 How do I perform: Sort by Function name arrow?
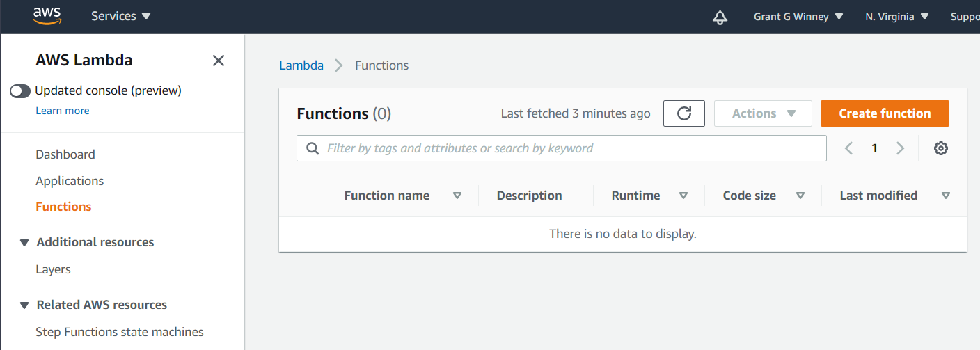(x=457, y=196)
